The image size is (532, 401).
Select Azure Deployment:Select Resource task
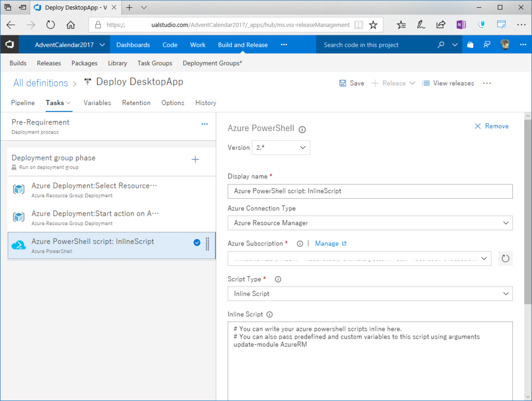[111, 190]
